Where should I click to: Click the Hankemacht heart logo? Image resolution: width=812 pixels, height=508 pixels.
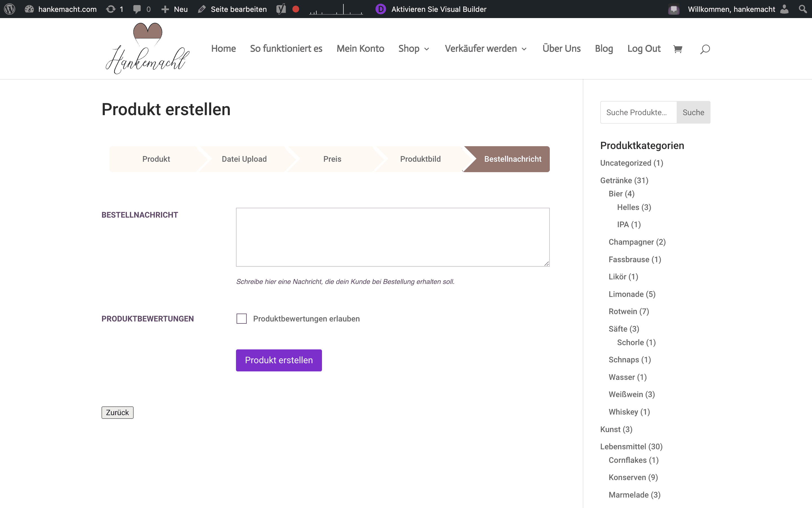[x=148, y=48]
